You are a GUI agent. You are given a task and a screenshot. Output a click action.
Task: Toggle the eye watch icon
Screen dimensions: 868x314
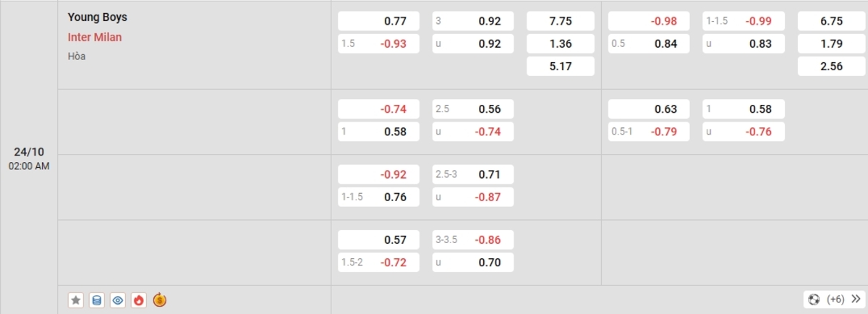pyautogui.click(x=118, y=300)
